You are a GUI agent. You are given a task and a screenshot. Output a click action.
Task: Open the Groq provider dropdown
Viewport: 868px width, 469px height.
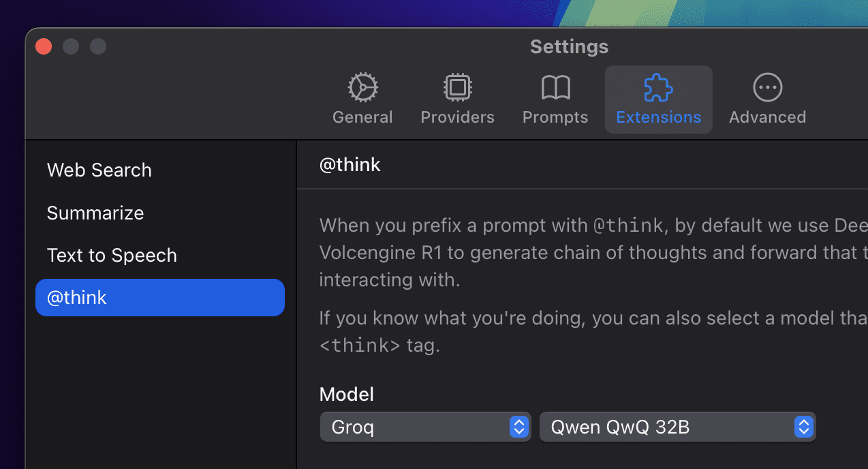(x=416, y=427)
